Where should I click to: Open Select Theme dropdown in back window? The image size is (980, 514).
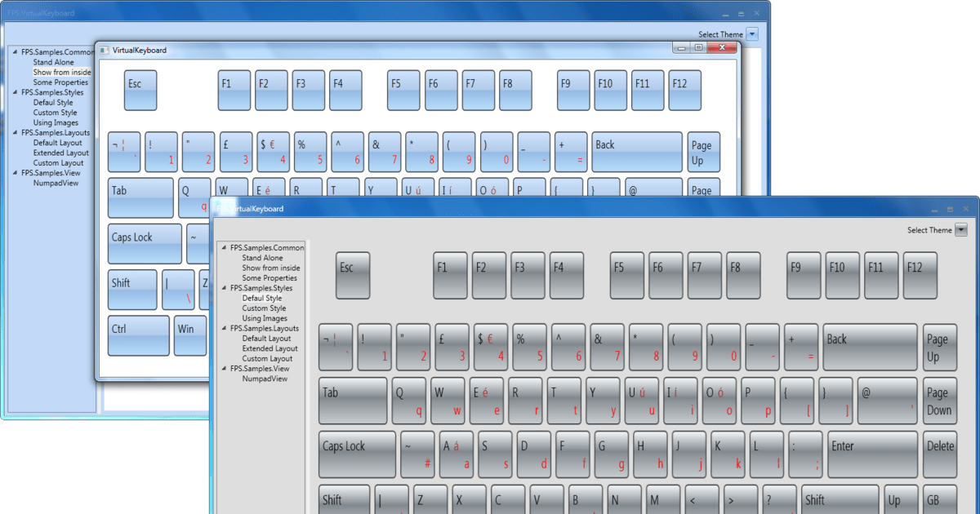[752, 34]
